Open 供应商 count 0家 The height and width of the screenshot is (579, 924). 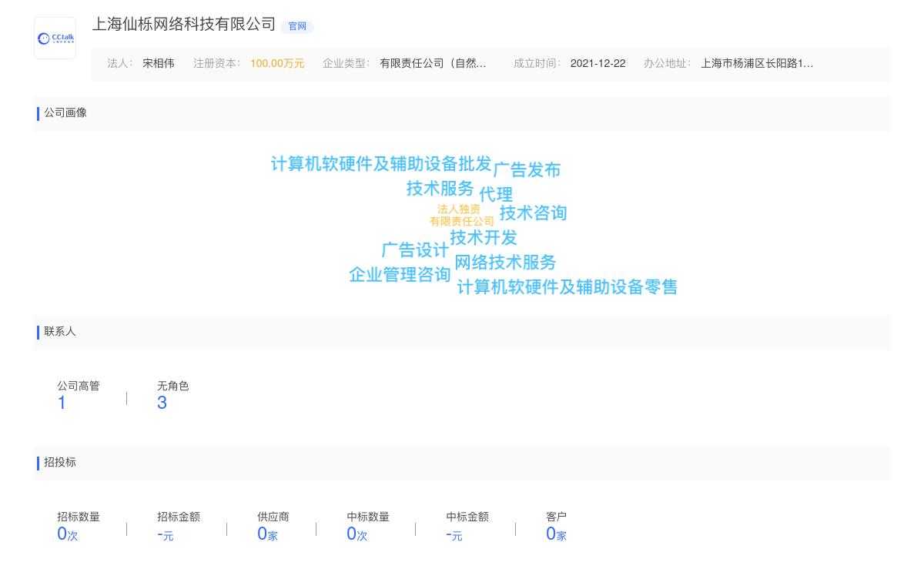267,533
